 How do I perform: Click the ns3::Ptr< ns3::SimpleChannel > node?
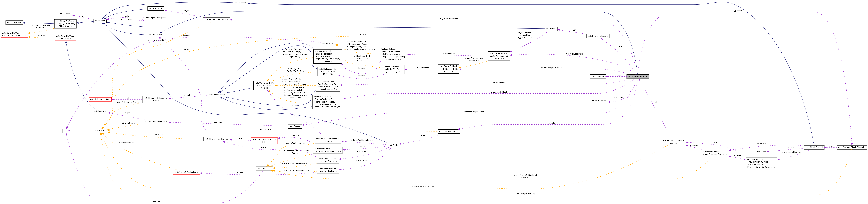pyautogui.click(x=852, y=147)
